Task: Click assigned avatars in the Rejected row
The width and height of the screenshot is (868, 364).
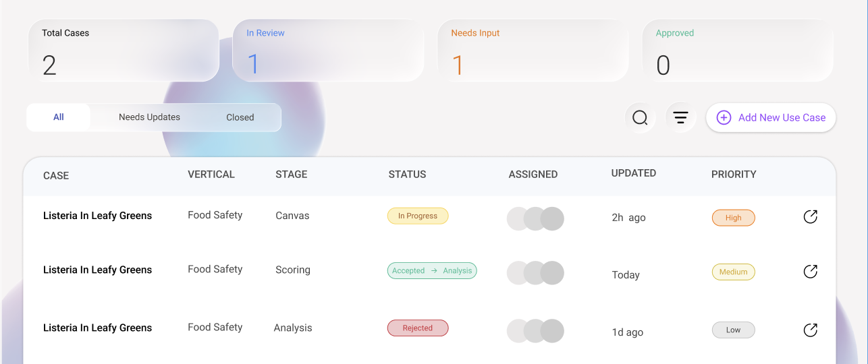Action: (x=535, y=330)
